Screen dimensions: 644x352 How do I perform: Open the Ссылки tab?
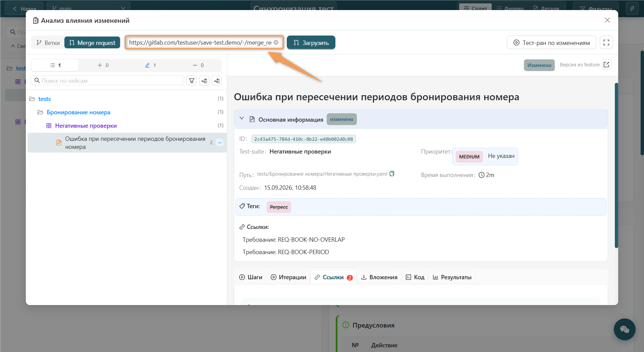click(333, 277)
